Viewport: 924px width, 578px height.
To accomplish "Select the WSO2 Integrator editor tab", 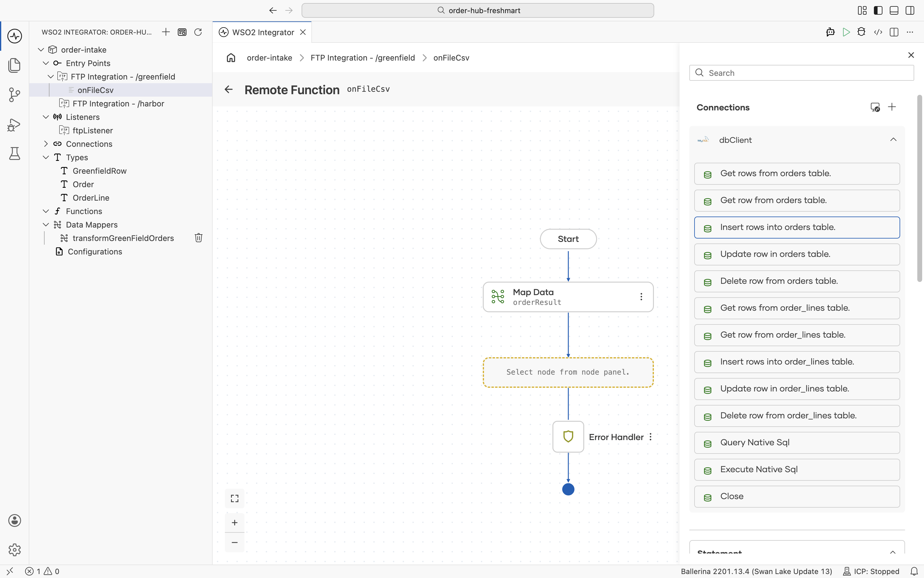I will [x=263, y=32].
